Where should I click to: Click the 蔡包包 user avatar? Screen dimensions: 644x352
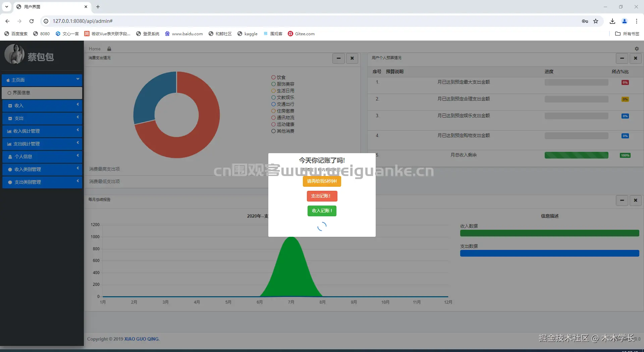14,54
